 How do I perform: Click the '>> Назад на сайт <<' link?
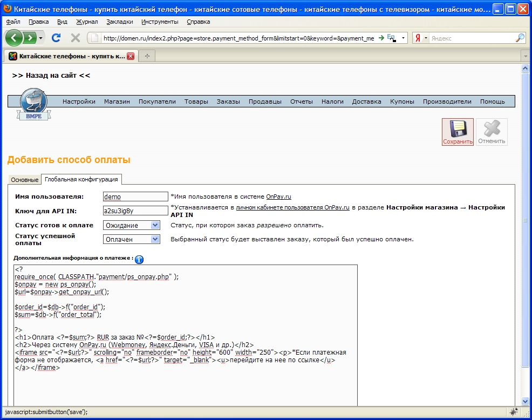pyautogui.click(x=51, y=76)
